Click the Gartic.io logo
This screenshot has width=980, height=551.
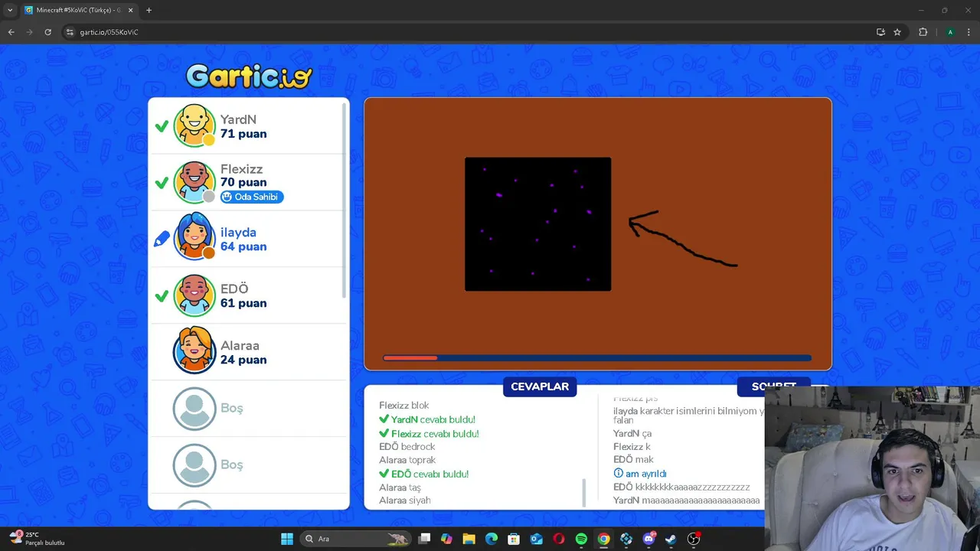coord(249,76)
